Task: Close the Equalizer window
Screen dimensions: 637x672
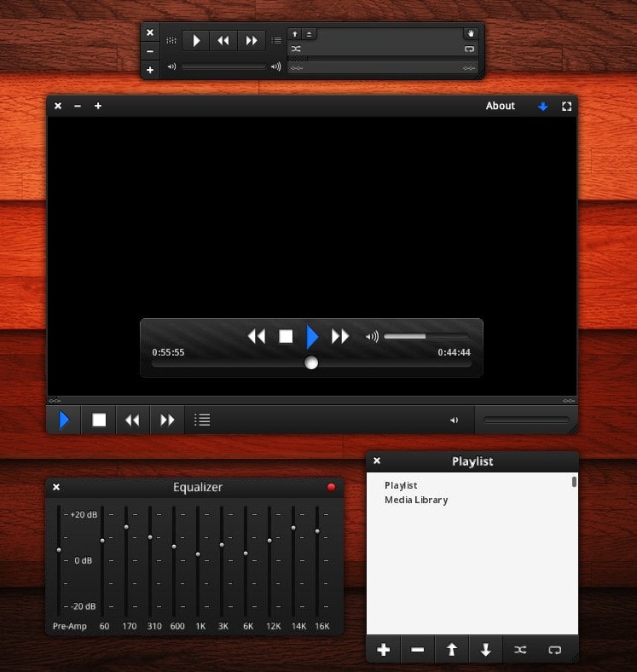Action: (56, 487)
